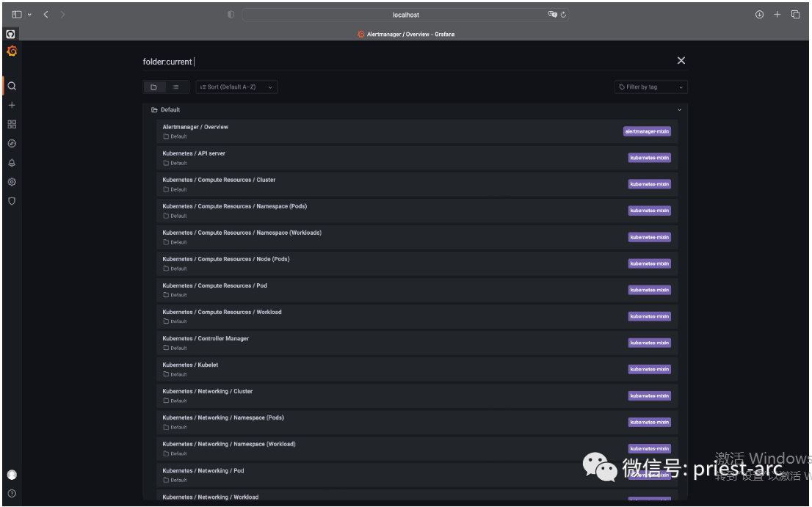
Task: Collapse the Default folder chevron
Action: pos(679,109)
